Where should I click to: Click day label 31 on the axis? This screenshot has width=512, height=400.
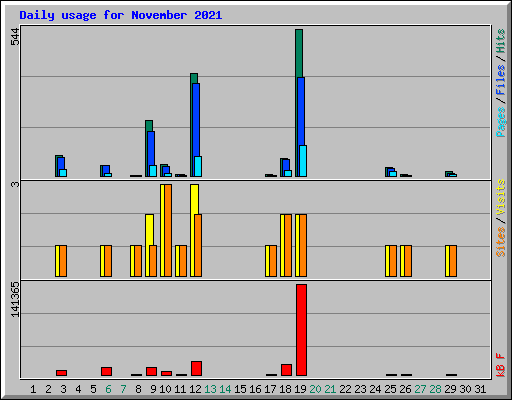click(x=480, y=389)
